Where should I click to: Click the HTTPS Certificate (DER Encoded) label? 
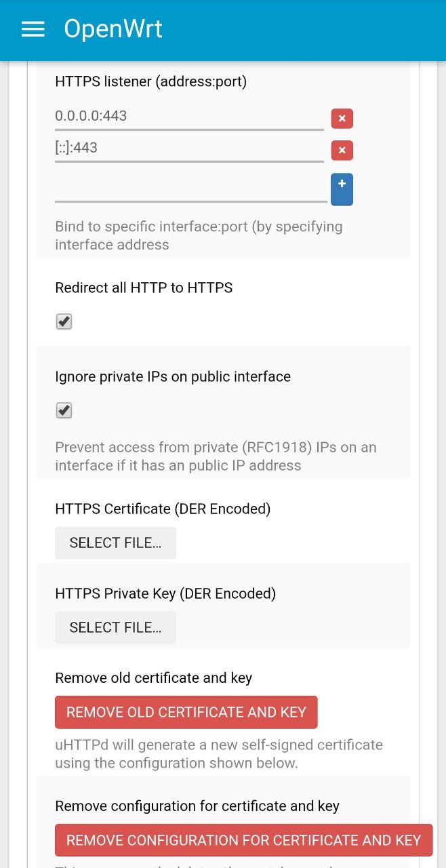163,509
